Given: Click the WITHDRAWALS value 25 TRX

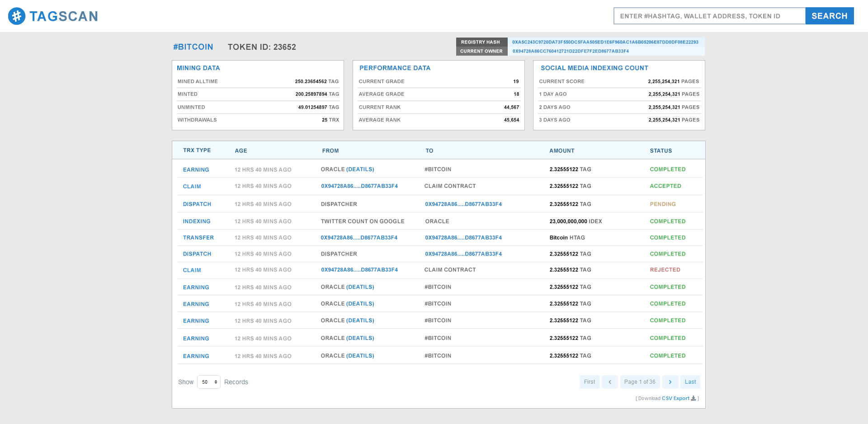Looking at the screenshot, I should pos(330,120).
